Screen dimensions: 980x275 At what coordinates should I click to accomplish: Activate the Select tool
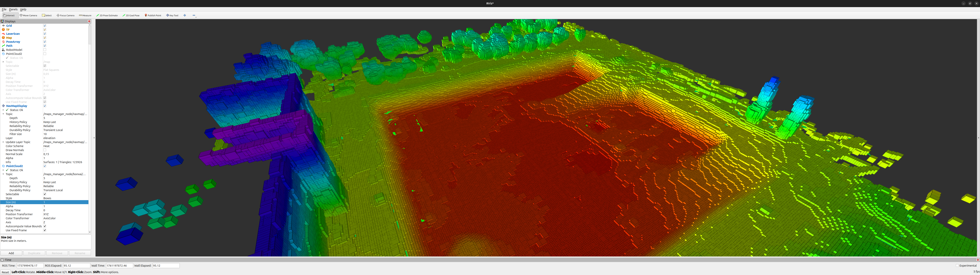(46, 15)
